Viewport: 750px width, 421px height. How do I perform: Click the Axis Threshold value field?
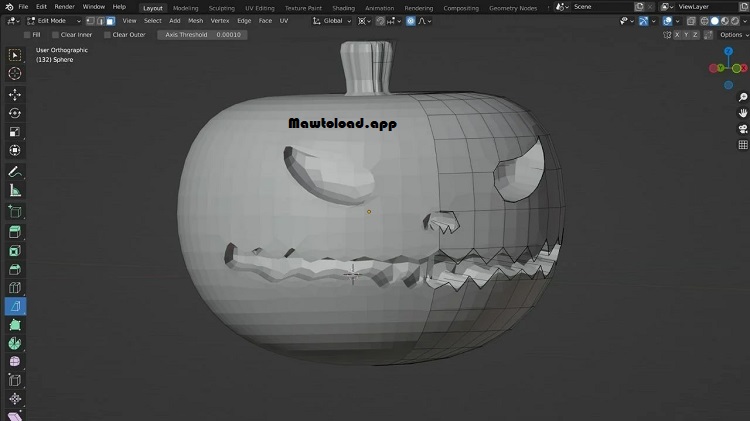tap(202, 35)
